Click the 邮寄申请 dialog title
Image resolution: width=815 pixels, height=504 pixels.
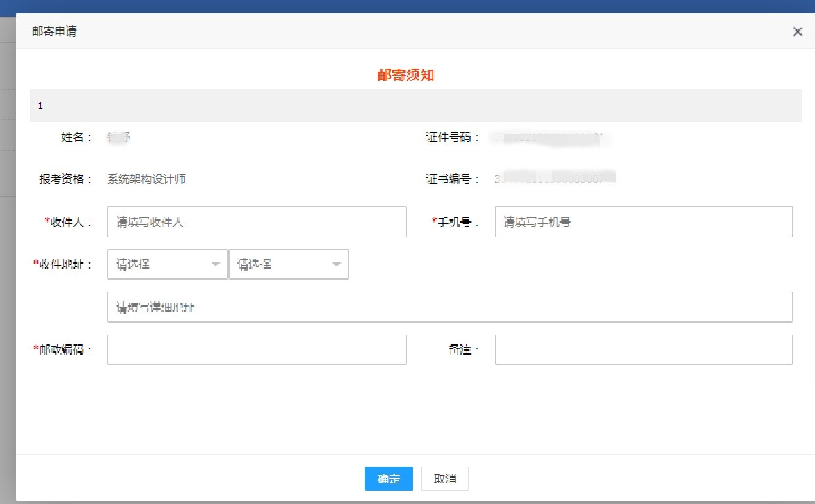55,31
